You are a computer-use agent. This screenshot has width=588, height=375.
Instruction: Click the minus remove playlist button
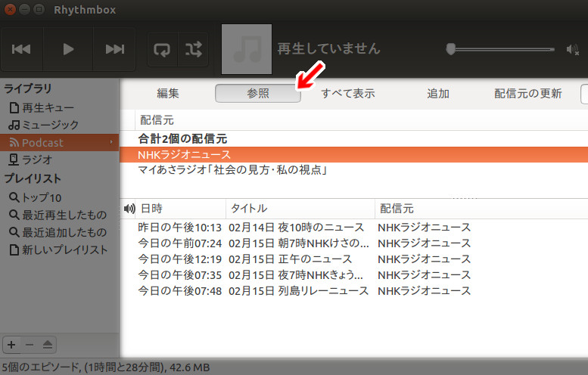30,345
